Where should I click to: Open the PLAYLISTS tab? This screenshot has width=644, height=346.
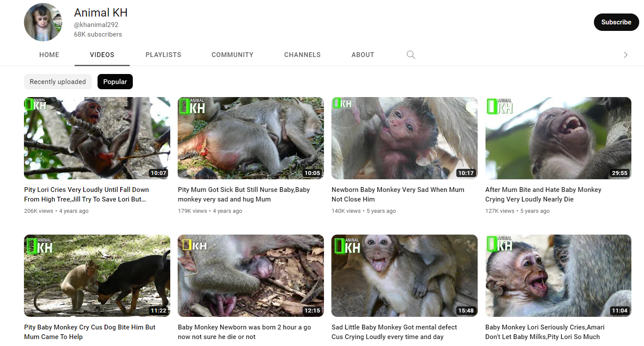coord(163,55)
